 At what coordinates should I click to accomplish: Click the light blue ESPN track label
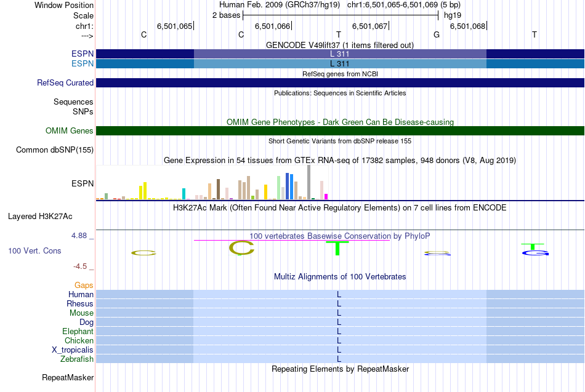83,63
